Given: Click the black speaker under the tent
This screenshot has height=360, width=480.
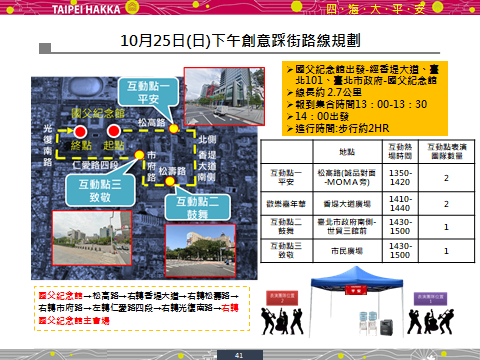Looking at the screenshot, I should [386, 327].
